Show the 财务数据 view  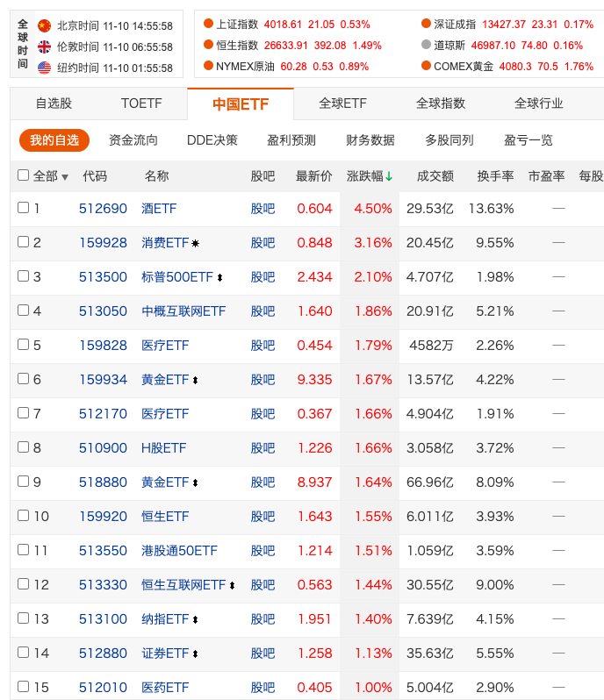tap(370, 140)
